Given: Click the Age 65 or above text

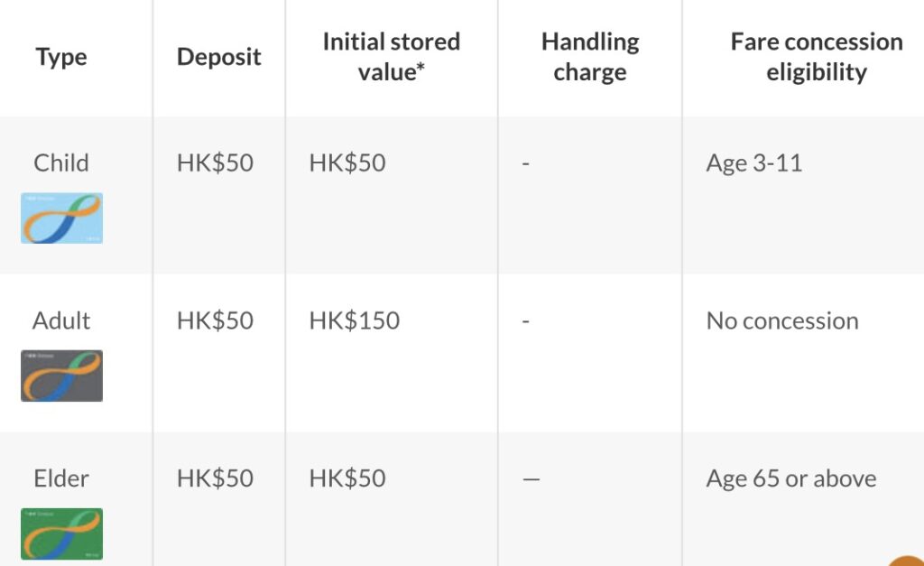Looking at the screenshot, I should coord(791,478).
